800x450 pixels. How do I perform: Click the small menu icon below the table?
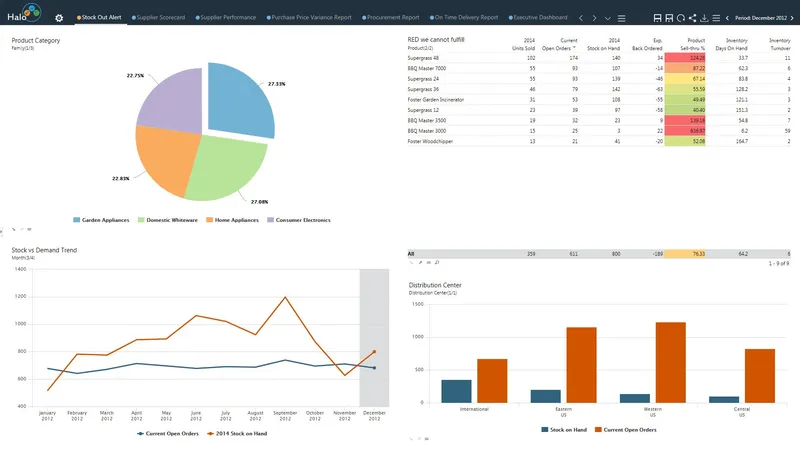429,263
